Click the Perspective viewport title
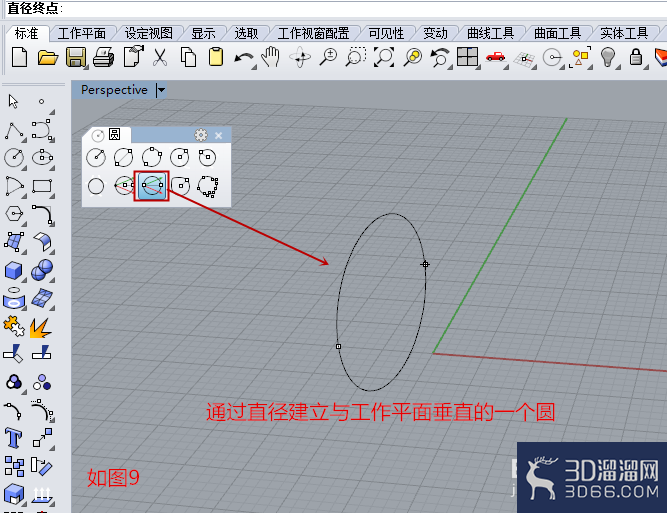Screen dimensions: 667x513 pos(114,90)
